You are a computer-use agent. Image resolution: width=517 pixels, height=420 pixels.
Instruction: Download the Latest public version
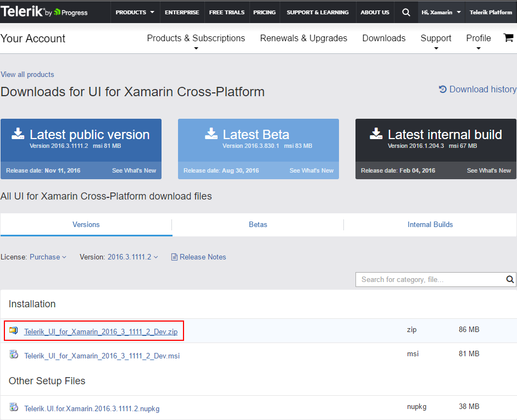(x=81, y=140)
